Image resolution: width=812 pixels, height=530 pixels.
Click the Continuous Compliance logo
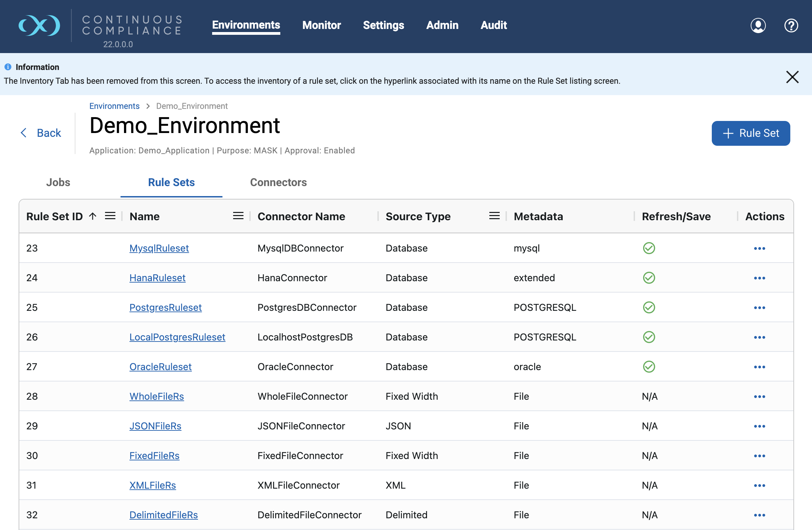[39, 26]
